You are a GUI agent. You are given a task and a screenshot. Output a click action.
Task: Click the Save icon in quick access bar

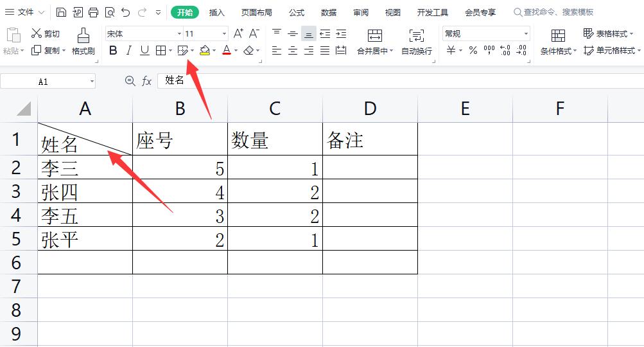[x=61, y=12]
